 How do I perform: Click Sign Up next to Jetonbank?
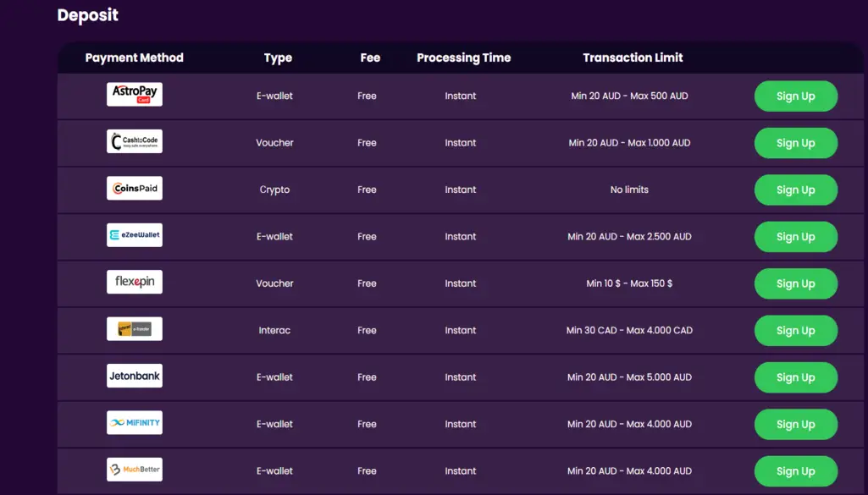(795, 377)
